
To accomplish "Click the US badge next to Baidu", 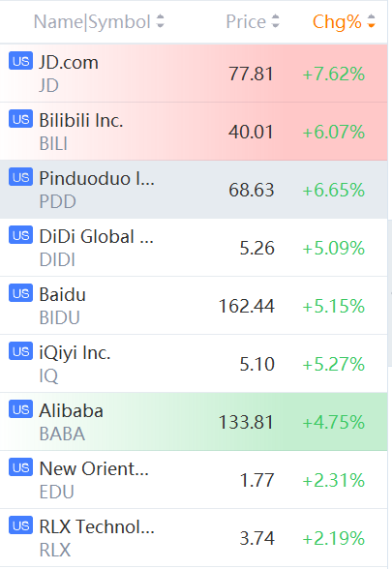I will [x=20, y=293].
